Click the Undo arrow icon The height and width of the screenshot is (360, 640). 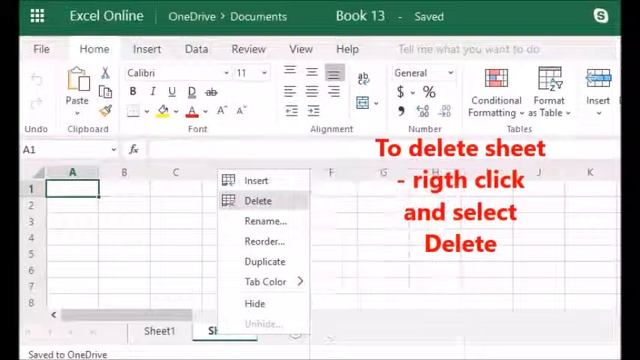click(37, 79)
